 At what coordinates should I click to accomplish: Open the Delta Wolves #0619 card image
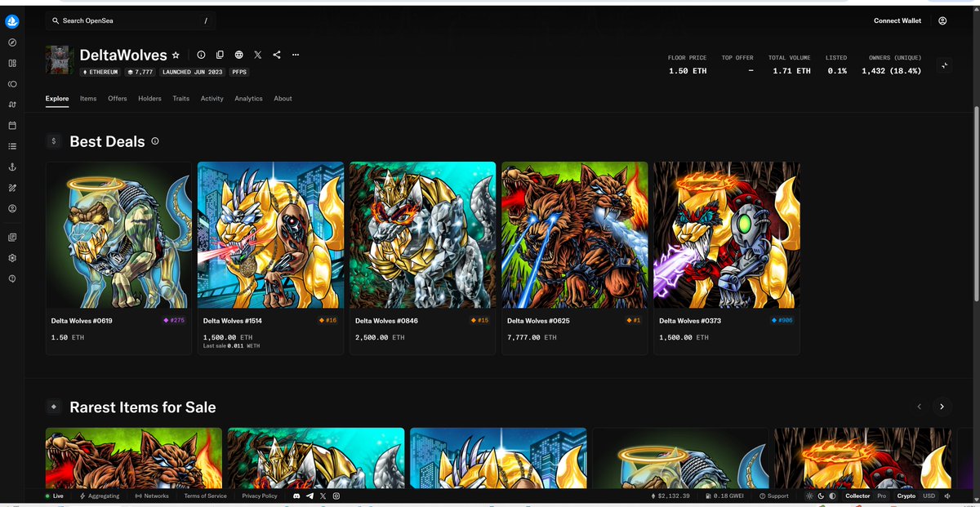[x=118, y=235]
